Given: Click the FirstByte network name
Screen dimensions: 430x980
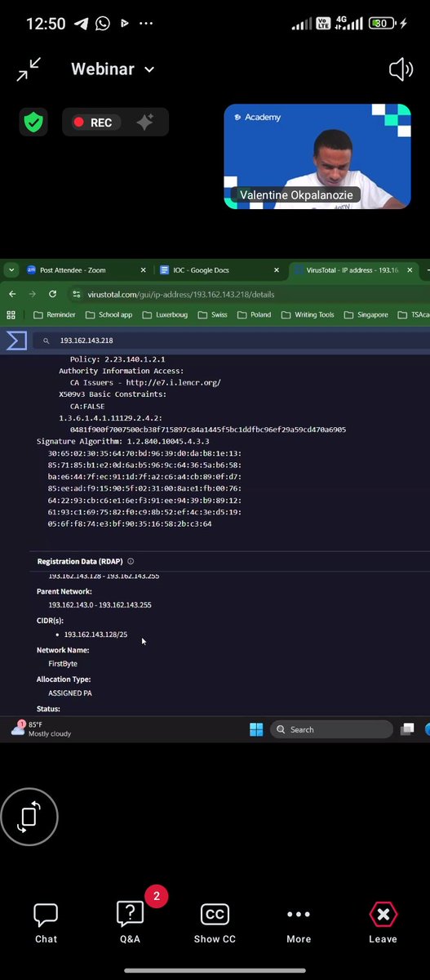Looking at the screenshot, I should pos(63,664).
